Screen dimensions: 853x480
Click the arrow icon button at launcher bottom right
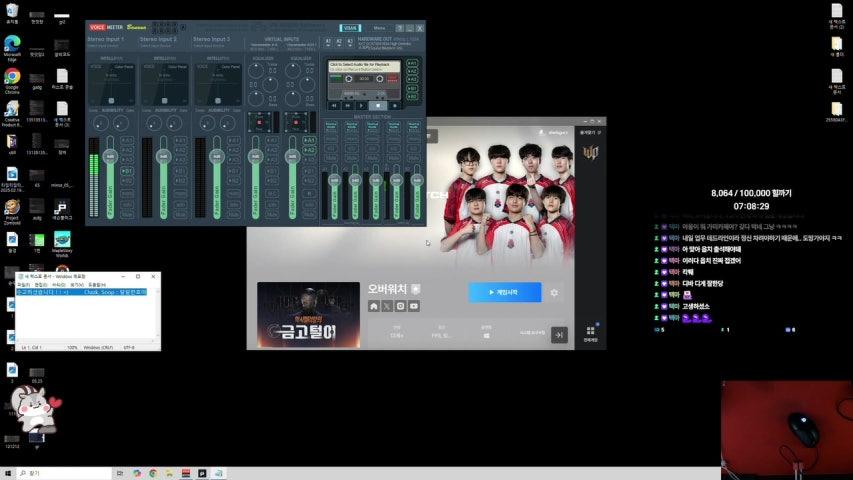tap(559, 335)
